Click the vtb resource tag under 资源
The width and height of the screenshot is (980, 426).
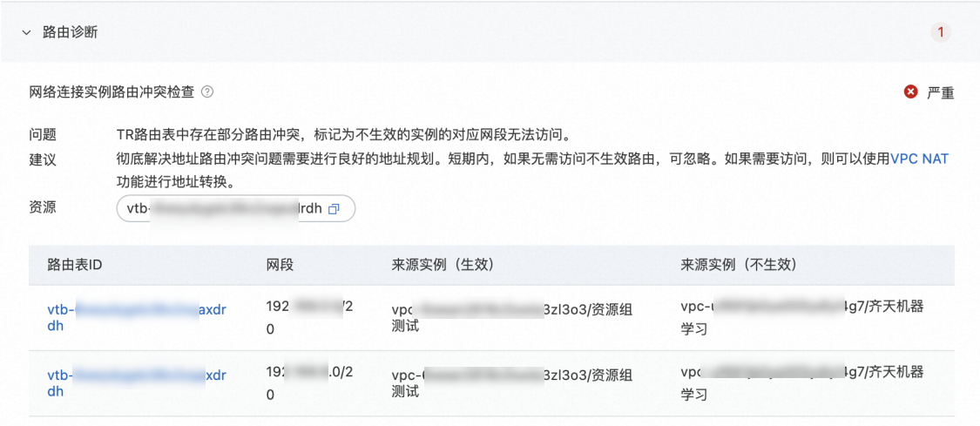[225, 209]
